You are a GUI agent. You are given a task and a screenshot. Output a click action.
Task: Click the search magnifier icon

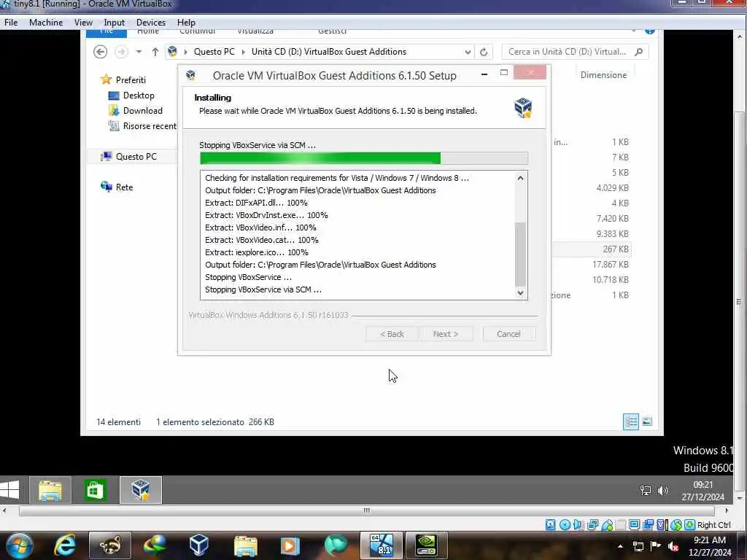click(639, 52)
